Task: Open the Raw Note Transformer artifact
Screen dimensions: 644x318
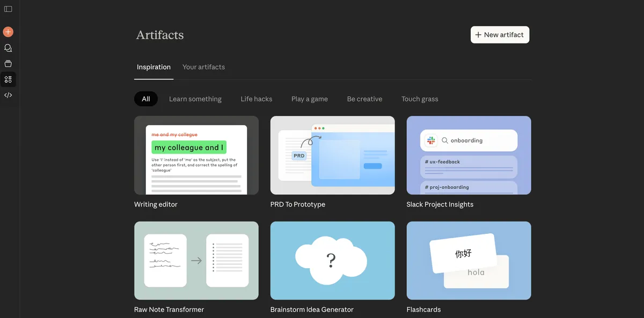Action: coord(196,261)
